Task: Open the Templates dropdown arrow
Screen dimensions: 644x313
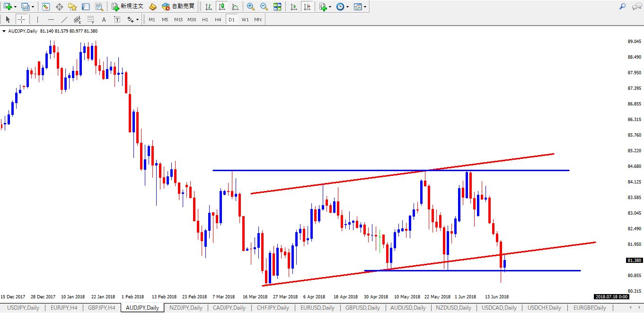Action: point(365,7)
